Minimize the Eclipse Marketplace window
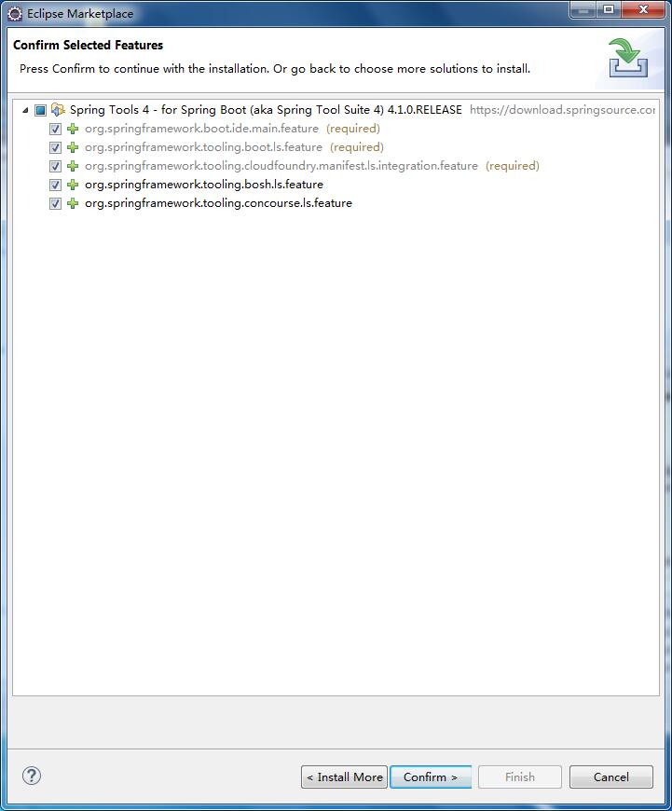The height and width of the screenshot is (811, 672). coord(583,9)
